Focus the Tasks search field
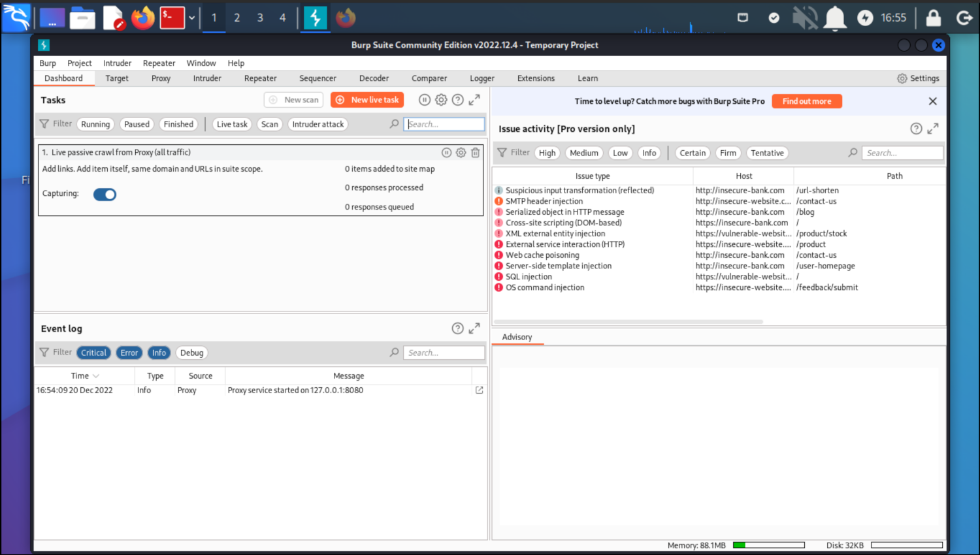Viewport: 980px width, 555px height. click(444, 124)
